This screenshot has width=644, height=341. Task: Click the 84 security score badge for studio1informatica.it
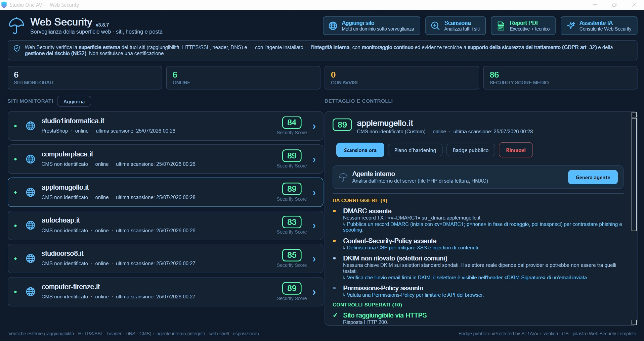coord(292,123)
